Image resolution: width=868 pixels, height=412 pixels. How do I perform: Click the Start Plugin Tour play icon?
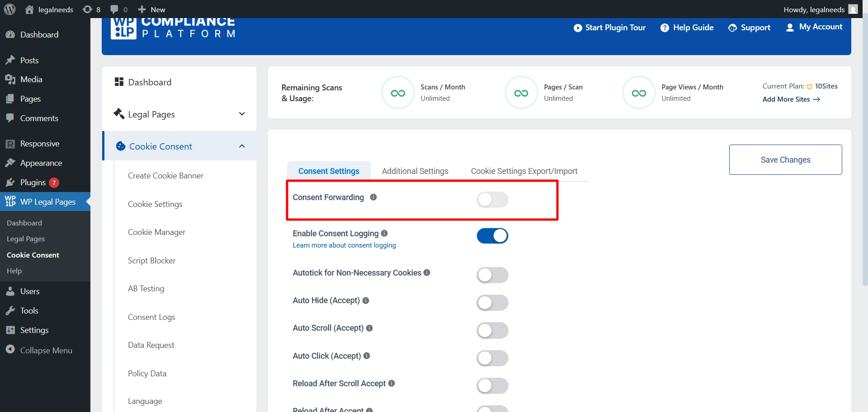pyautogui.click(x=578, y=28)
